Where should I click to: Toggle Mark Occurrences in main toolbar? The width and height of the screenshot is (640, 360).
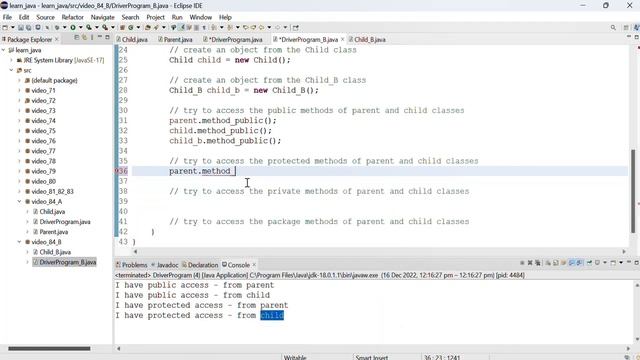pos(181,27)
